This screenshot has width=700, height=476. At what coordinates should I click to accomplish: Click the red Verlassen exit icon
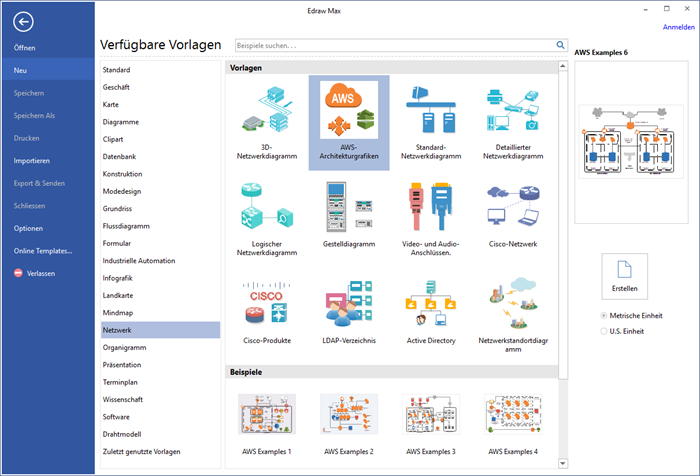tap(18, 273)
